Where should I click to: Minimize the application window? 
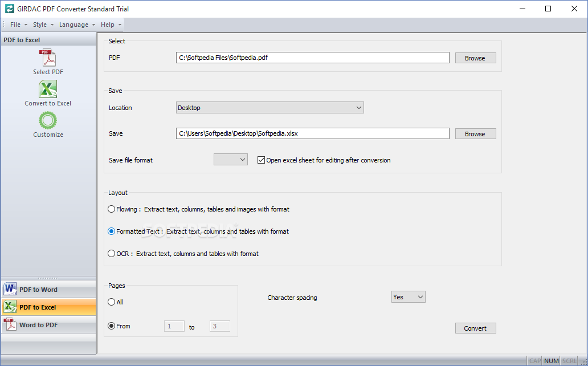pyautogui.click(x=522, y=9)
